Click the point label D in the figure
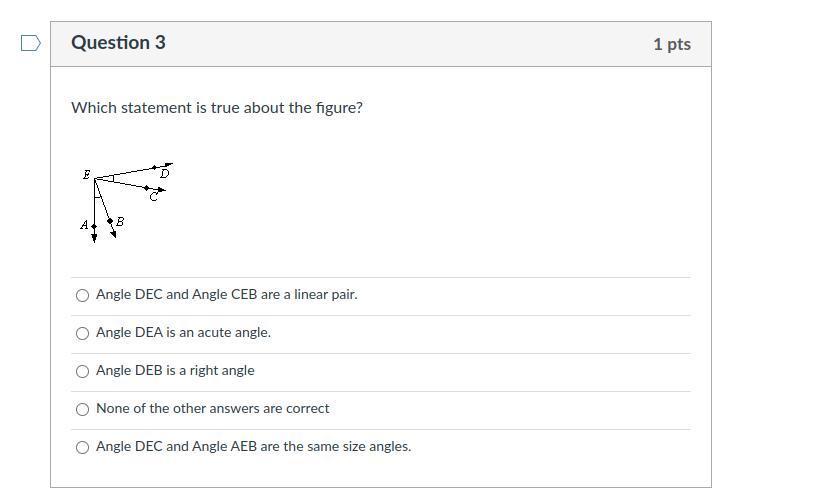Screen dimensions: 839x499 pyautogui.click(x=165, y=174)
